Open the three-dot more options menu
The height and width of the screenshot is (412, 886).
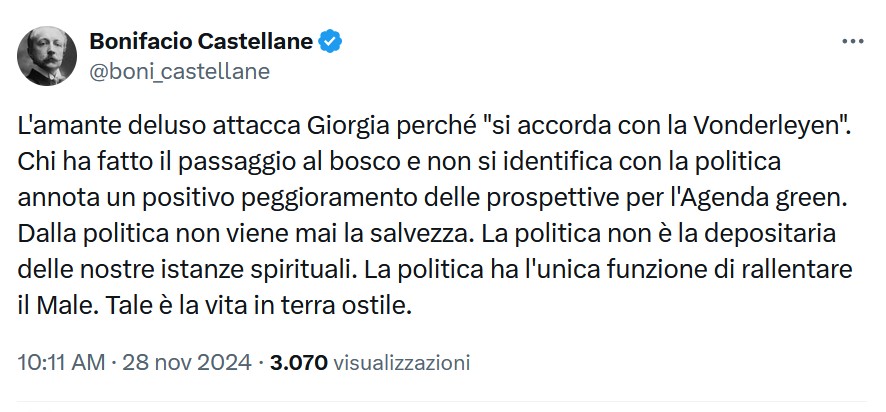pos(853,43)
